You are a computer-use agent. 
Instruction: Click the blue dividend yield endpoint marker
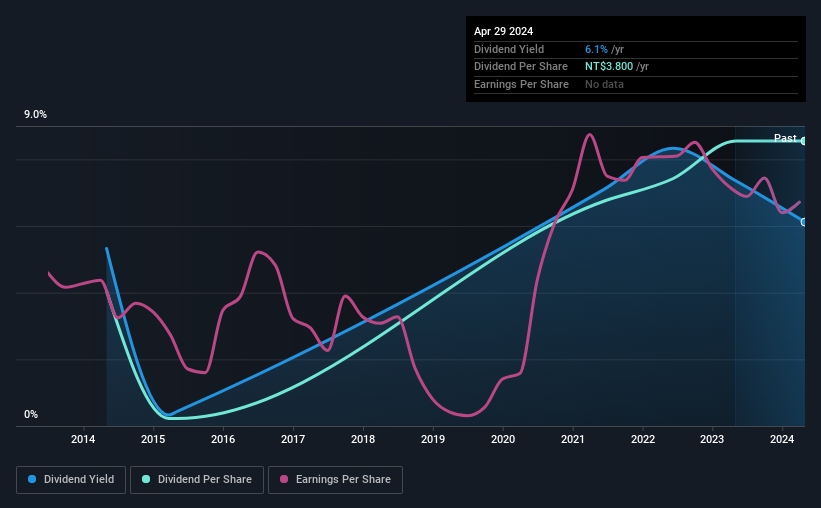[804, 222]
